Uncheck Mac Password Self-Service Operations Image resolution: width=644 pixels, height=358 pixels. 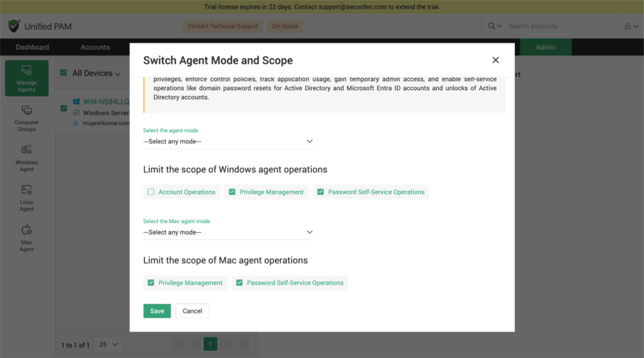(239, 283)
